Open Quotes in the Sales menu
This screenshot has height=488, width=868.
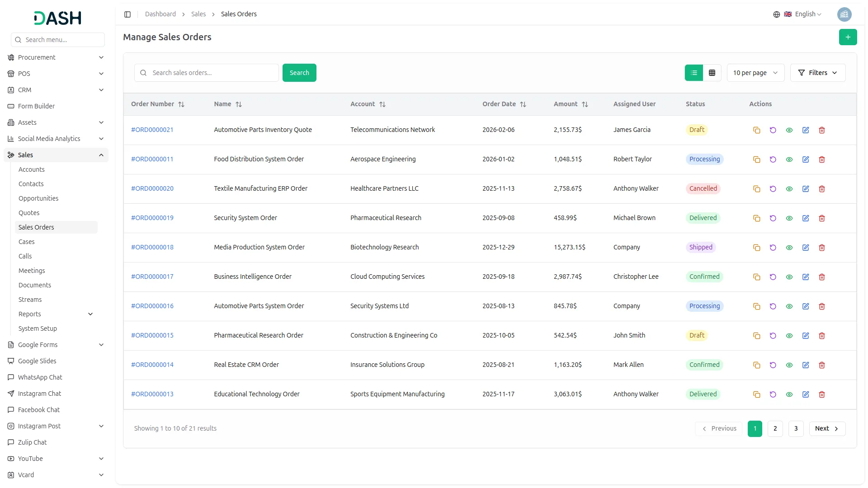29,213
